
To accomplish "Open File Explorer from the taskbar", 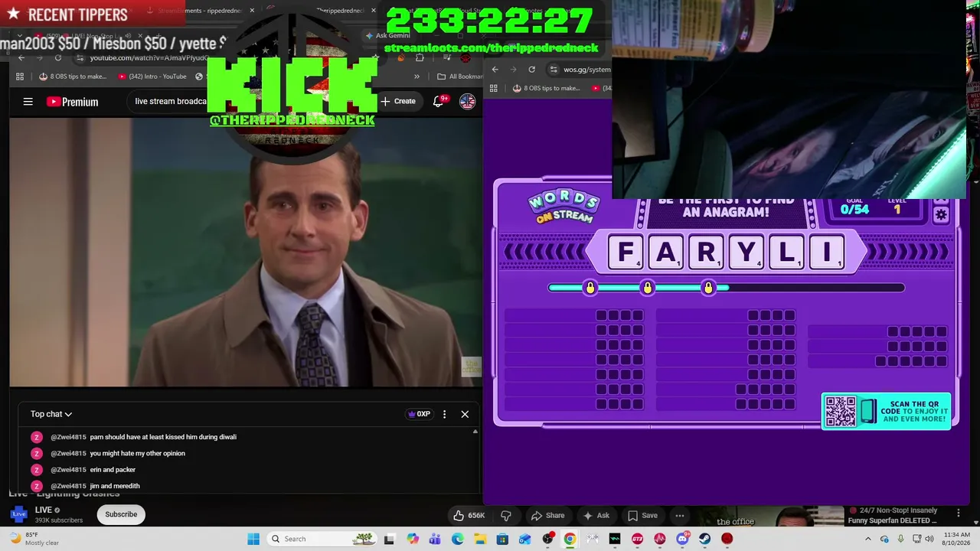I will click(x=480, y=539).
